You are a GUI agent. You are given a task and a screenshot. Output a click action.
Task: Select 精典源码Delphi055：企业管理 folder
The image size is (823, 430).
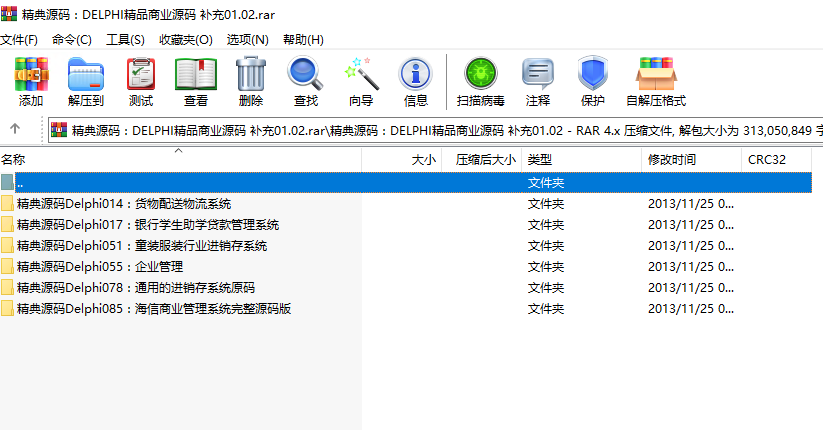(100, 267)
